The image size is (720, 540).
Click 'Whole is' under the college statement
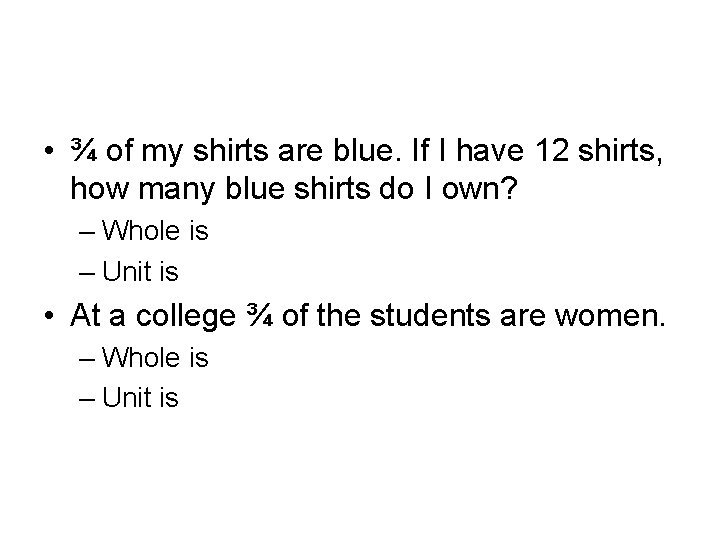(155, 357)
